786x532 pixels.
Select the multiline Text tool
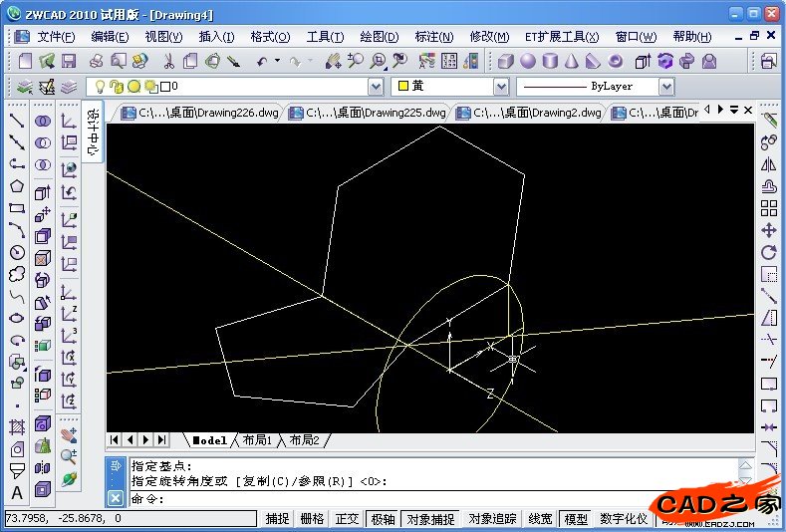(x=17, y=493)
